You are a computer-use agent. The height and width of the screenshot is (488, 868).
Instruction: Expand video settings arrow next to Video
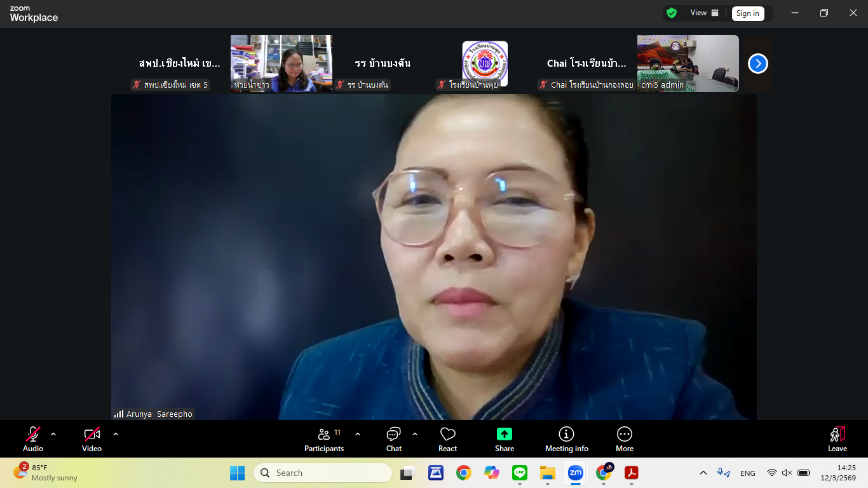click(116, 434)
